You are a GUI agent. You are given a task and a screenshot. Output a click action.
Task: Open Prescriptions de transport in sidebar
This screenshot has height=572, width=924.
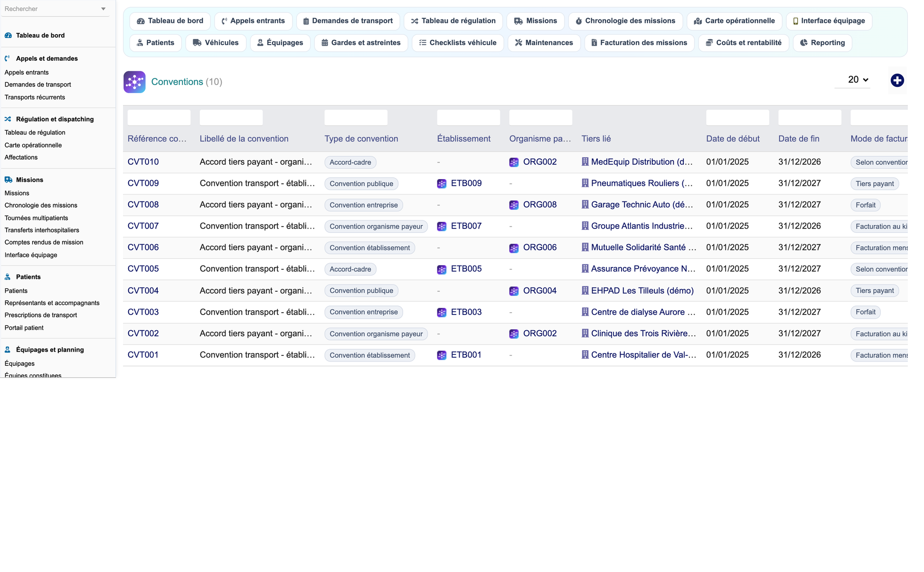(41, 315)
